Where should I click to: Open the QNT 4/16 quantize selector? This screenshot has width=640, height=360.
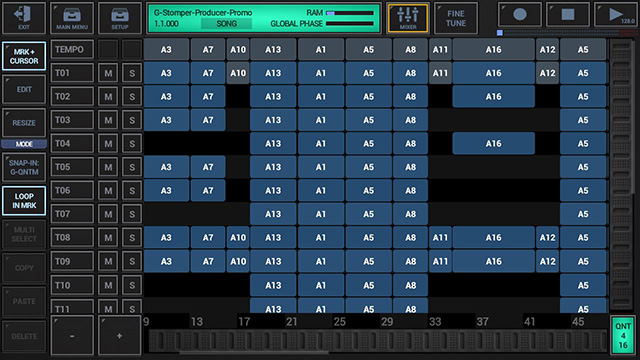[x=623, y=335]
